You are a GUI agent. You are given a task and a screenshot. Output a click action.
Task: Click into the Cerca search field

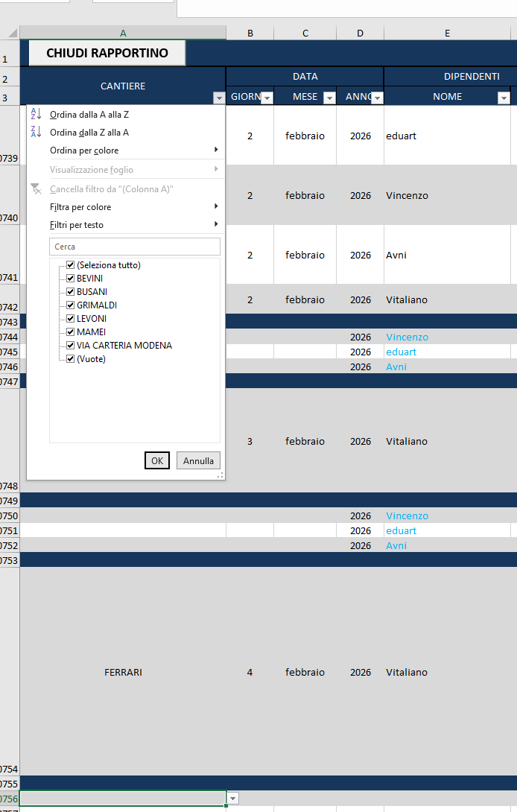tap(135, 247)
